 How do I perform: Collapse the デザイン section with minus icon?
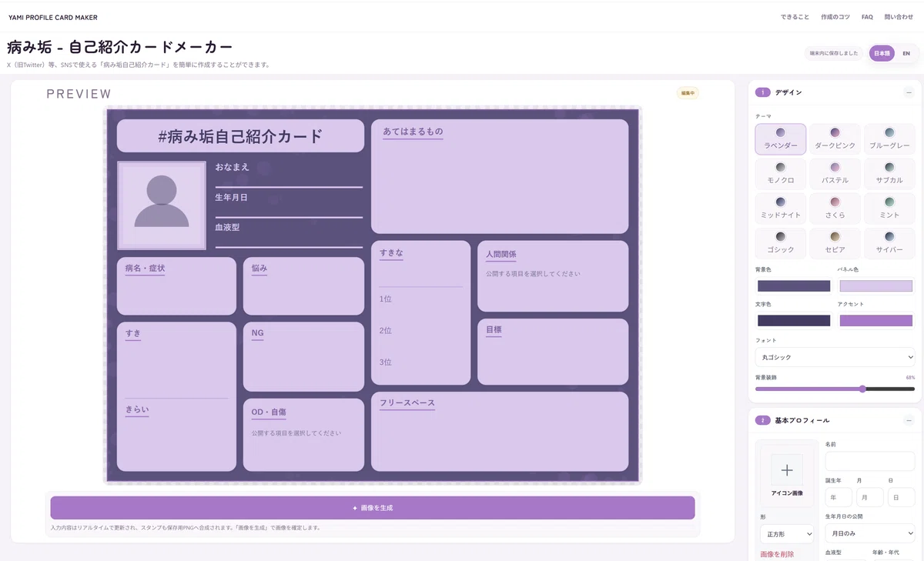(x=909, y=92)
